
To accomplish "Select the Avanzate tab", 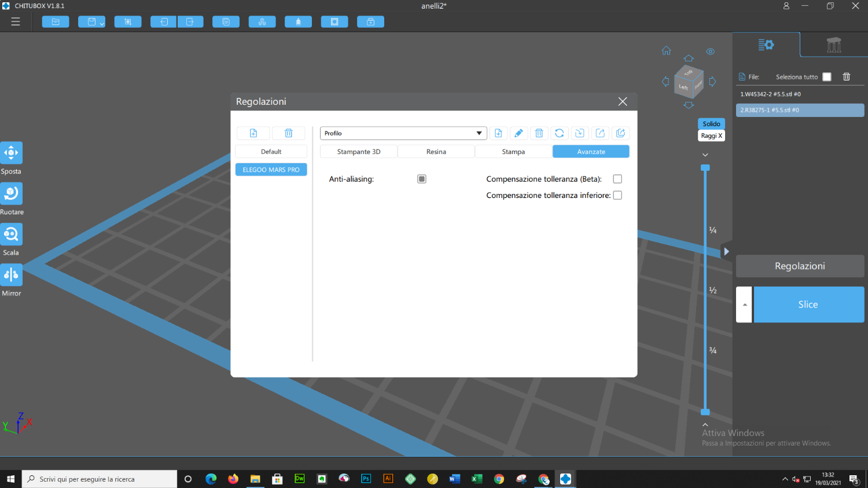I will tap(591, 152).
